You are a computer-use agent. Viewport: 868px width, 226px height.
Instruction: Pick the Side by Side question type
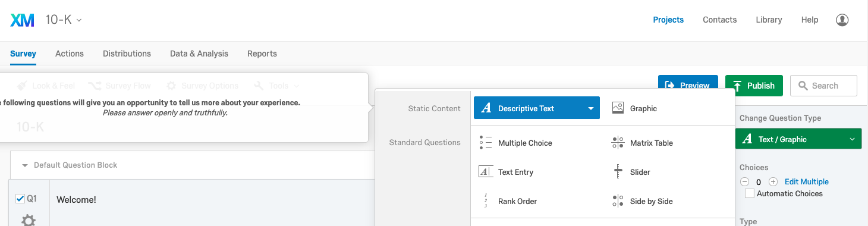(x=643, y=201)
